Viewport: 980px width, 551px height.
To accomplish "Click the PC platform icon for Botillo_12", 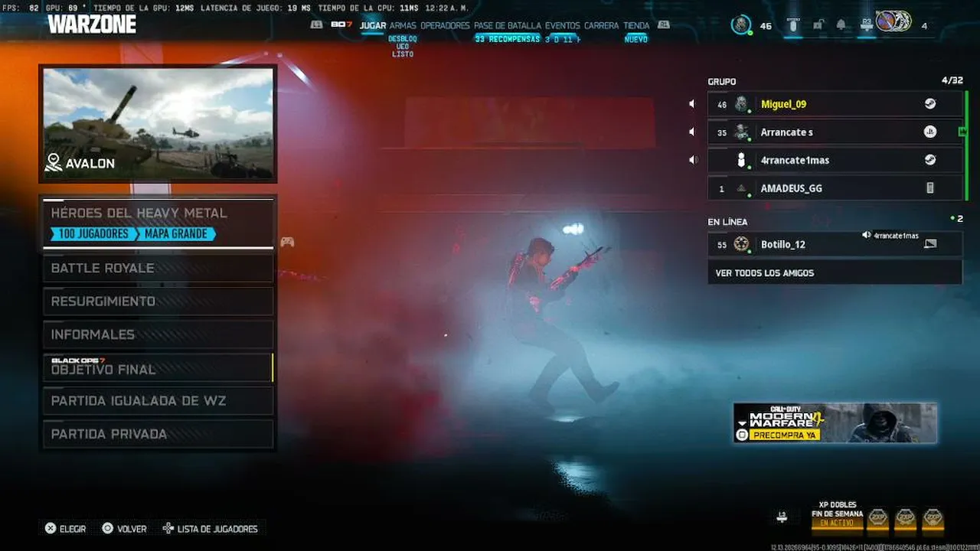I will tap(930, 244).
